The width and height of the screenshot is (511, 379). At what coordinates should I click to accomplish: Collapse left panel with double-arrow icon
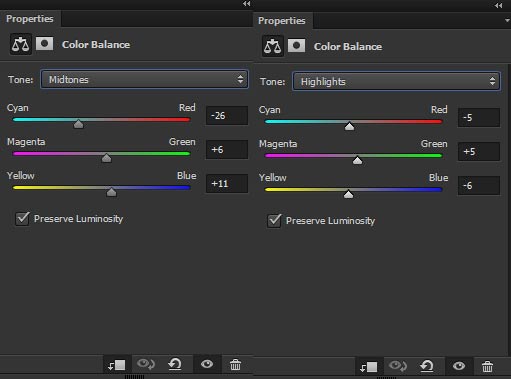pyautogui.click(x=247, y=4)
